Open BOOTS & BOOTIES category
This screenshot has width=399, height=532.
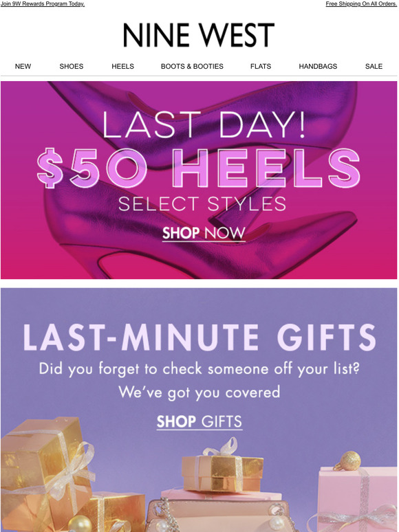[x=192, y=67]
